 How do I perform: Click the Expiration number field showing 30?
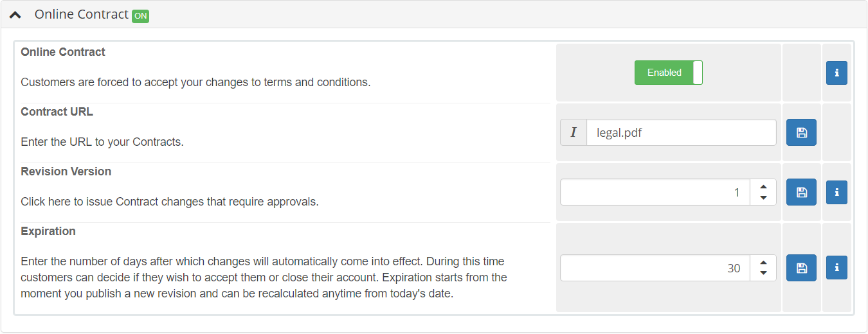pyautogui.click(x=655, y=268)
